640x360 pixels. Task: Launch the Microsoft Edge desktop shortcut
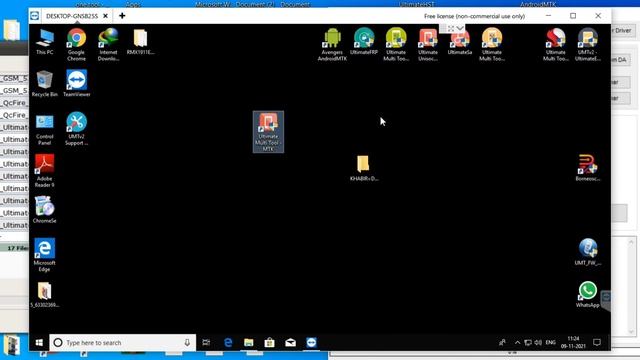[x=44, y=256]
